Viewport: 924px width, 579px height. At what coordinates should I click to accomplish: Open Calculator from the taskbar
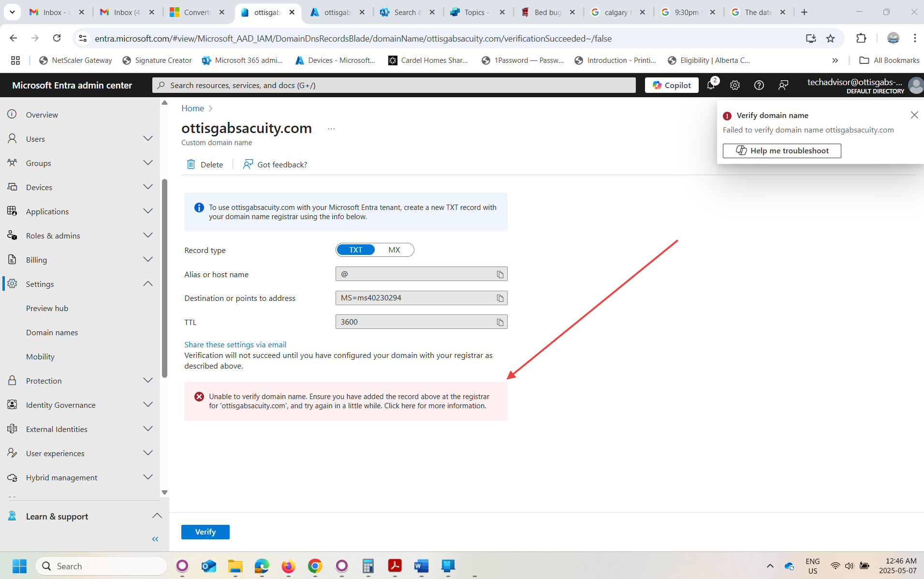tap(368, 566)
